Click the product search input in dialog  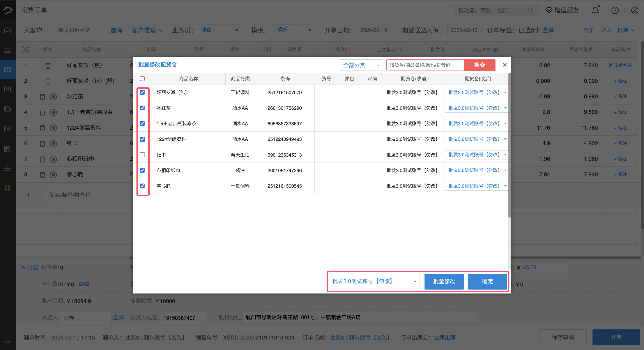[x=425, y=65]
